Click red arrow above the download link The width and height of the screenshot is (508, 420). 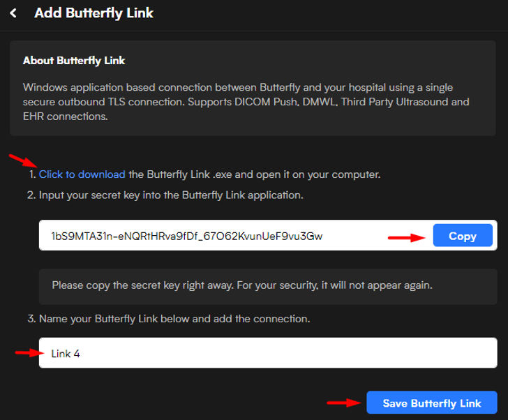23,160
